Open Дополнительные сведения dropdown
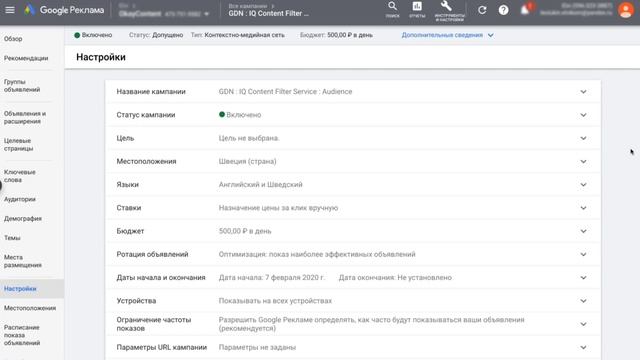This screenshot has width=640, height=360. [x=447, y=35]
